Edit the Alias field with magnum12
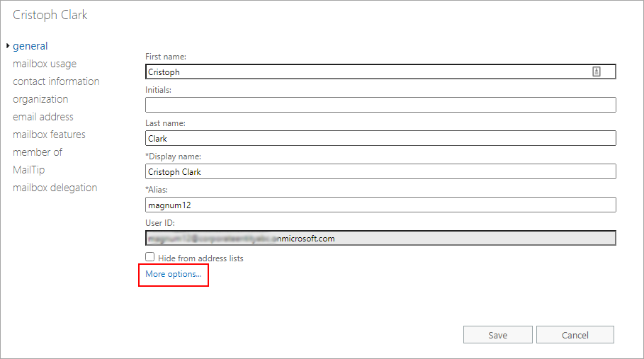This screenshot has width=644, height=359. [380, 205]
